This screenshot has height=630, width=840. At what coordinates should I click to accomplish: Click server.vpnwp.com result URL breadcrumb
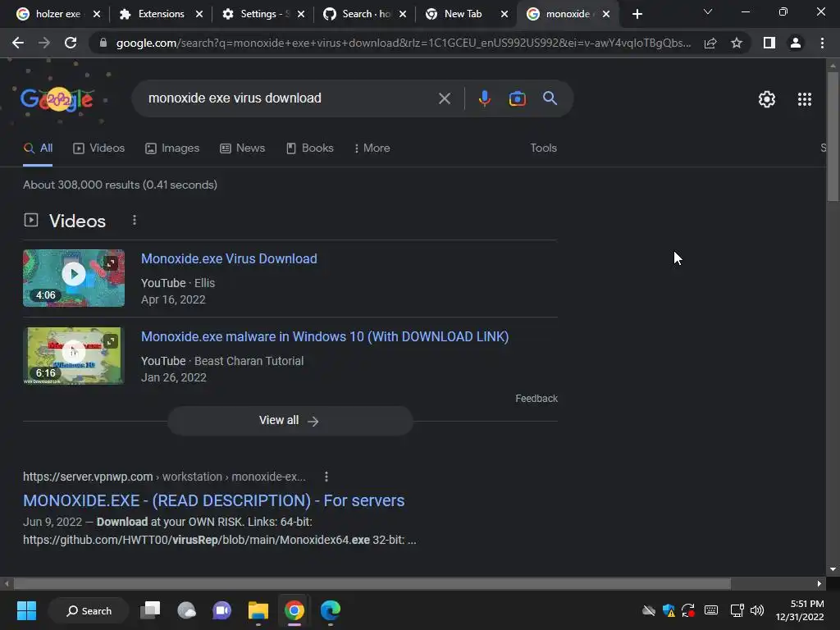[164, 477]
